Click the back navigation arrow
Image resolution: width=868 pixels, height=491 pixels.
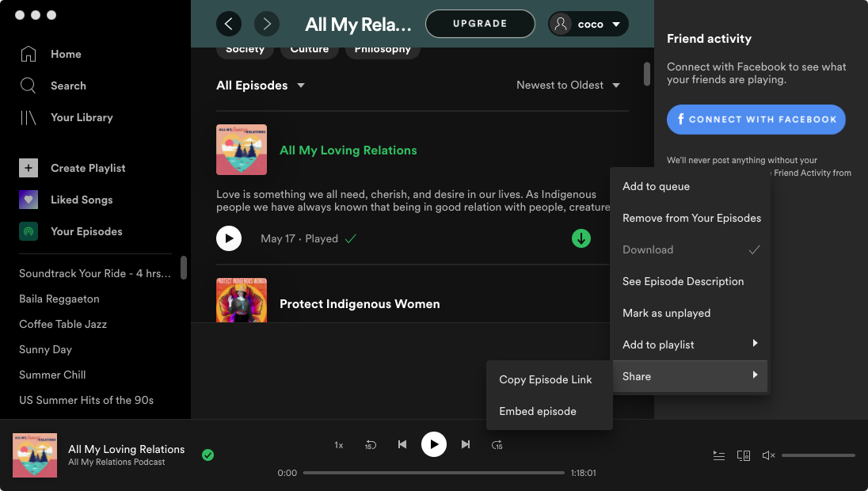click(x=229, y=24)
